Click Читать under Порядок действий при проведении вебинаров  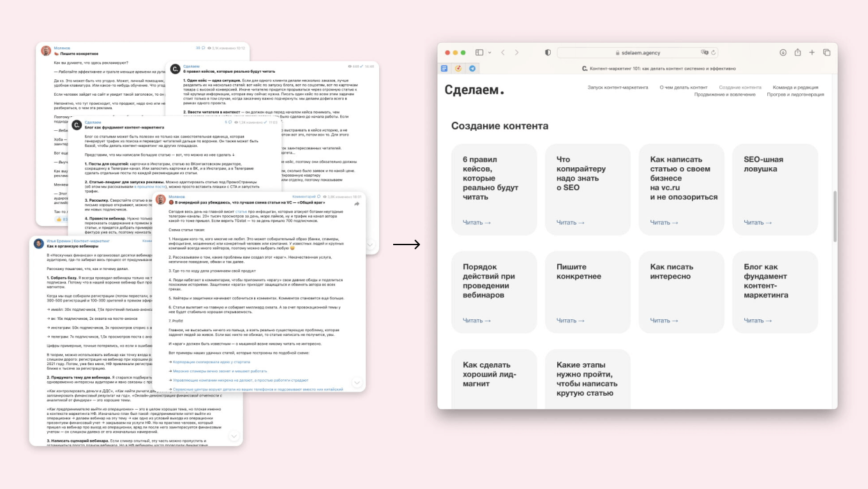477,321
